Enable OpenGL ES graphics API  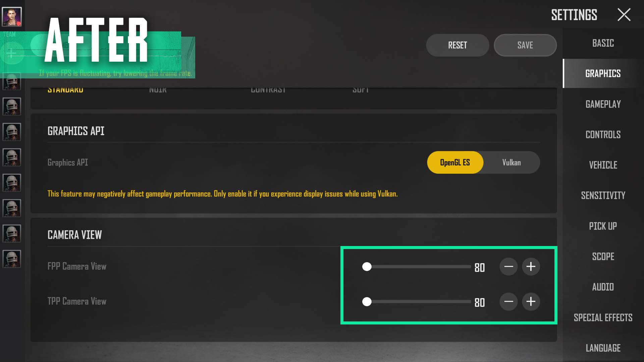pos(455,162)
